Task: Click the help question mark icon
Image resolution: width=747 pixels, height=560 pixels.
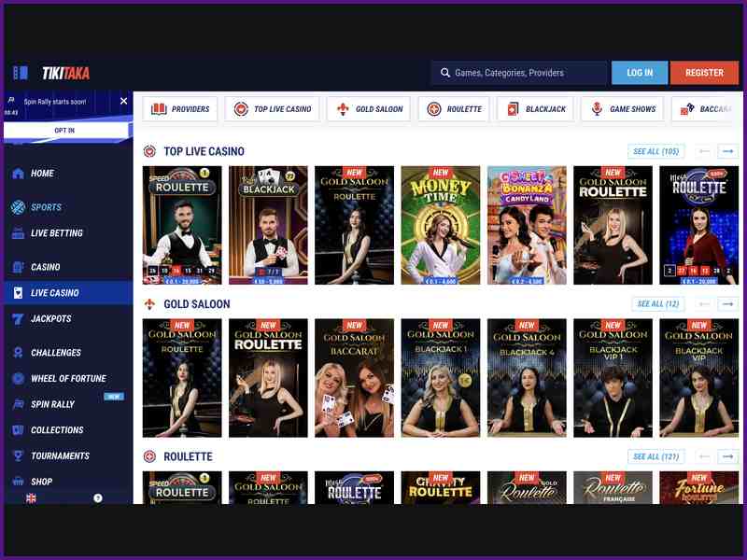Action: [98, 498]
